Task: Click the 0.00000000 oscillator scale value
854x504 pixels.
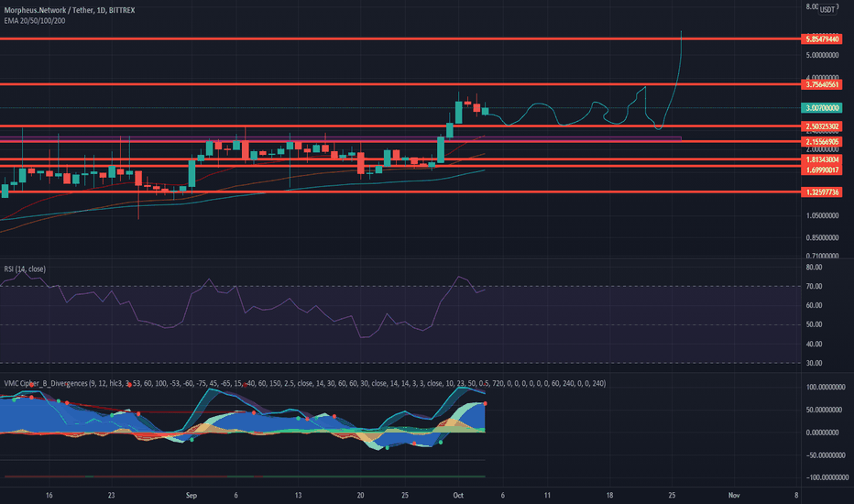Action: point(822,433)
